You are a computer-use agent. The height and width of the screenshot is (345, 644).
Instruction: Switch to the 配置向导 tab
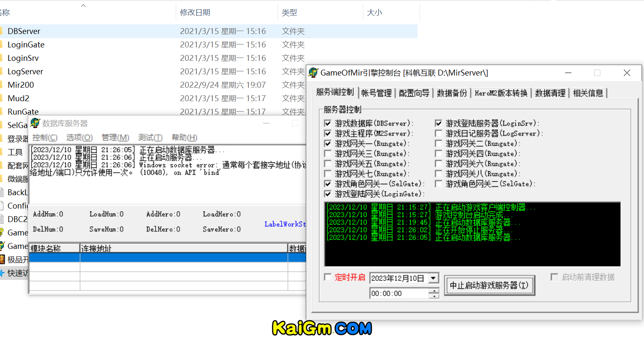click(414, 93)
